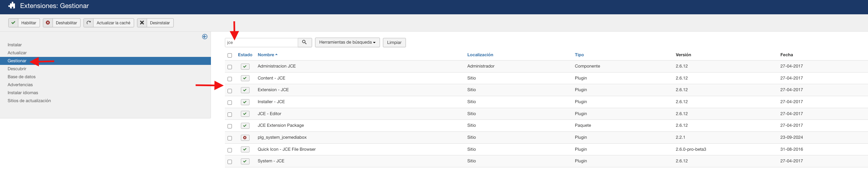Click the X icon on Desinstalar
The width and height of the screenshot is (868, 178).
pyautogui.click(x=142, y=23)
